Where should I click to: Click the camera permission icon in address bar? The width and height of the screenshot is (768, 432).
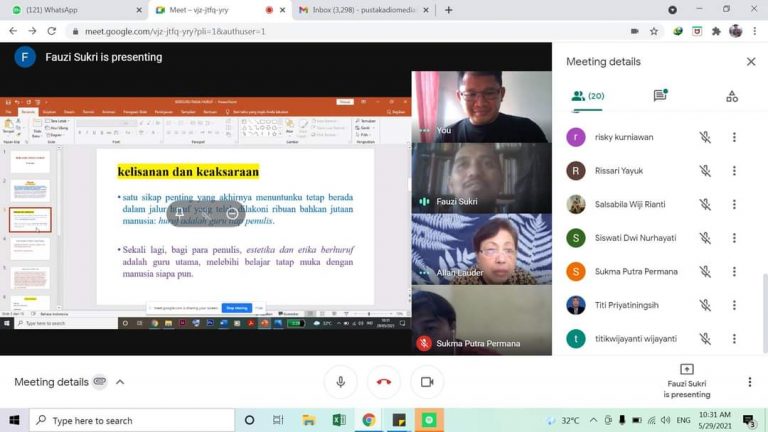[x=635, y=31]
